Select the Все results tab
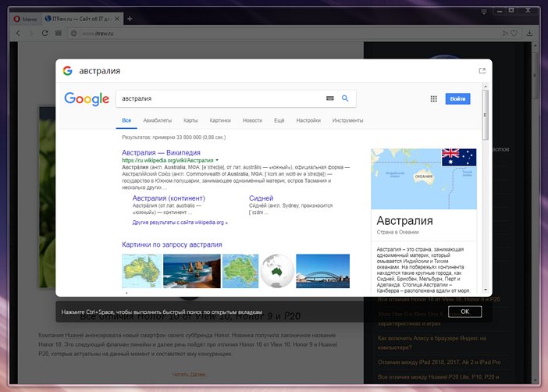The height and width of the screenshot is (392, 548). pos(126,120)
